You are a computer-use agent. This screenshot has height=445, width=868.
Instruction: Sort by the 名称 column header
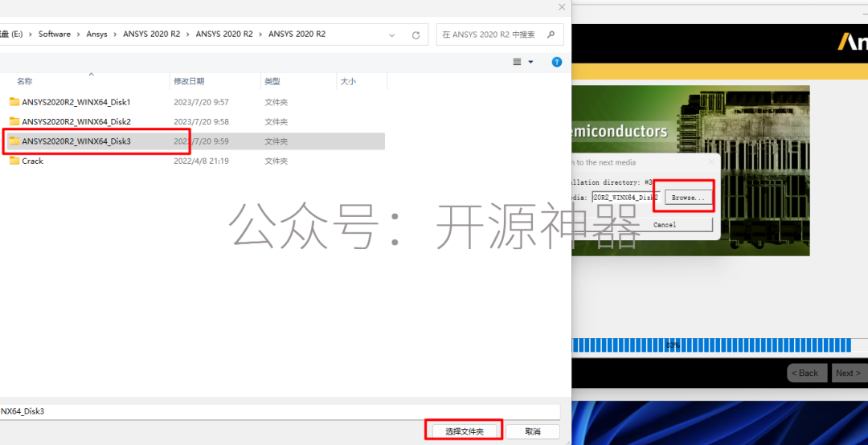click(x=24, y=81)
